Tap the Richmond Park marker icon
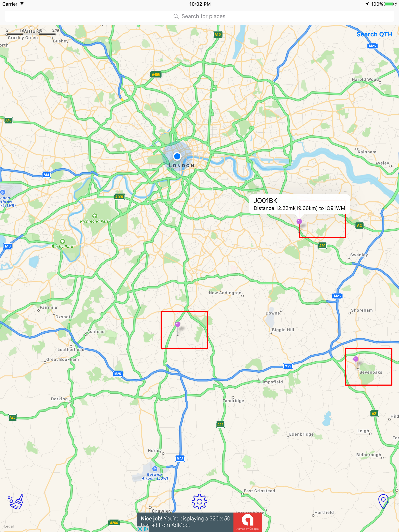This screenshot has height=532, width=399. (94, 216)
